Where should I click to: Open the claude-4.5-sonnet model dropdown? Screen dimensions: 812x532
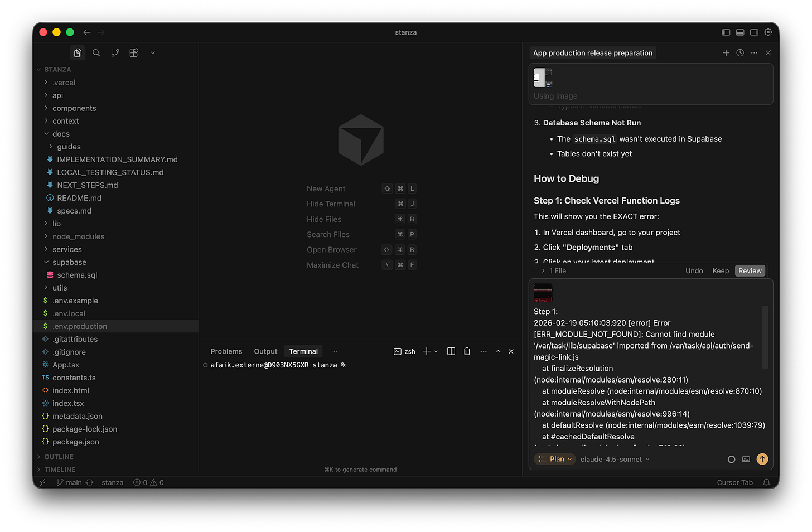[x=614, y=459]
